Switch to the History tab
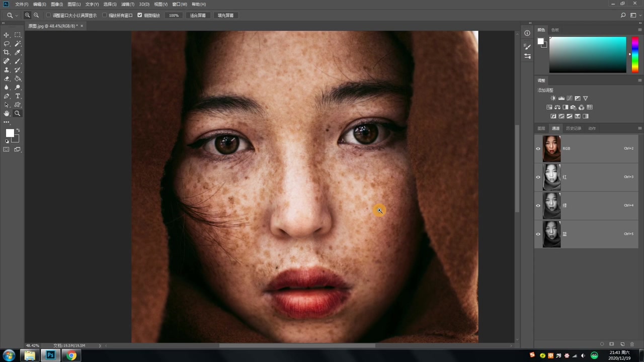This screenshot has height=362, width=644. (x=574, y=128)
